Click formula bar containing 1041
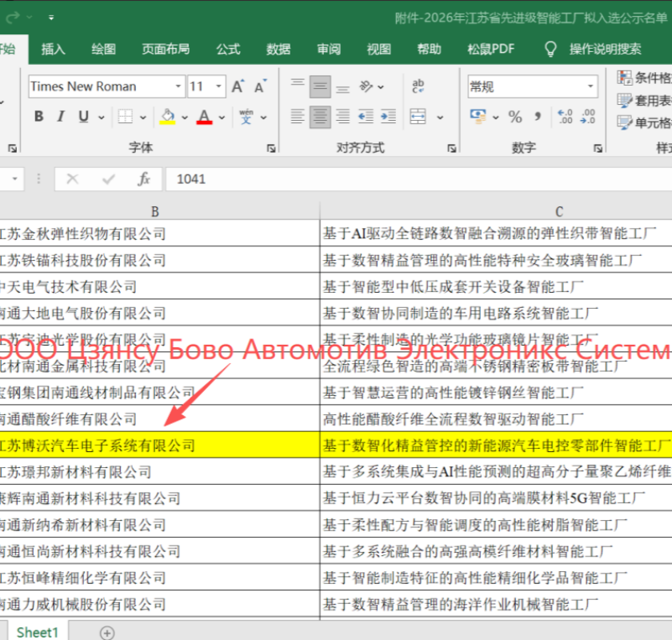672x640 pixels. click(418, 179)
